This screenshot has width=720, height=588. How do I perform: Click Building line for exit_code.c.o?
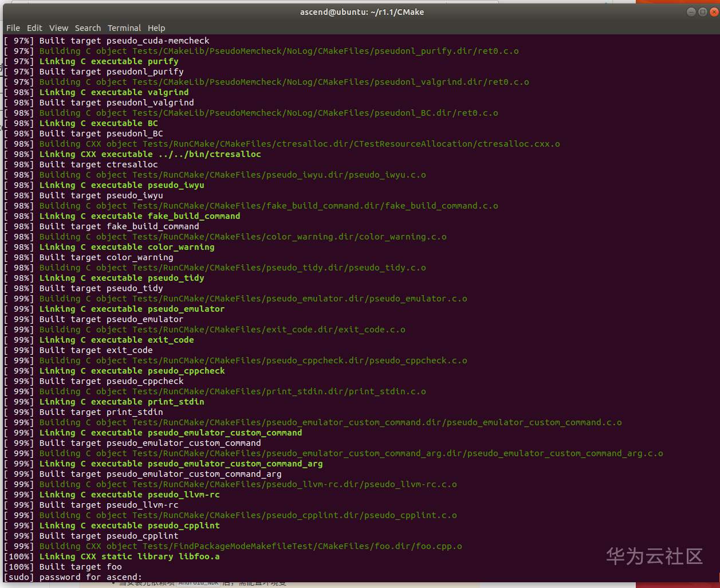tap(204, 330)
